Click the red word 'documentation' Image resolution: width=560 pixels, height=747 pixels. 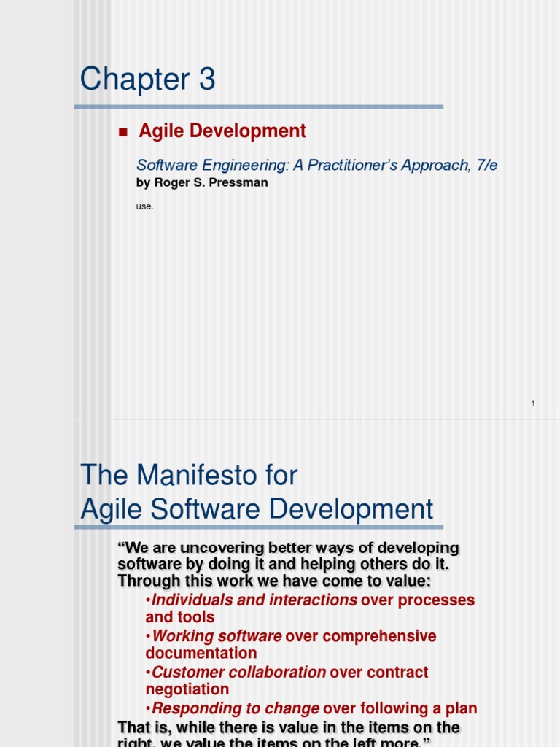tap(201, 653)
